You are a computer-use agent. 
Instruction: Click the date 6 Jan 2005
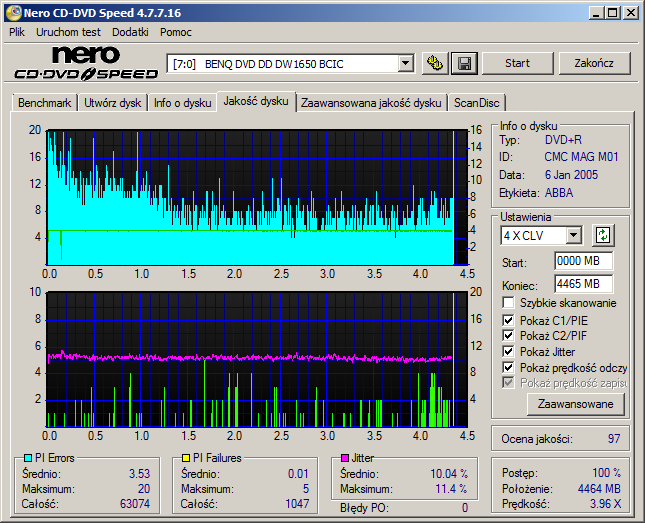(x=571, y=175)
